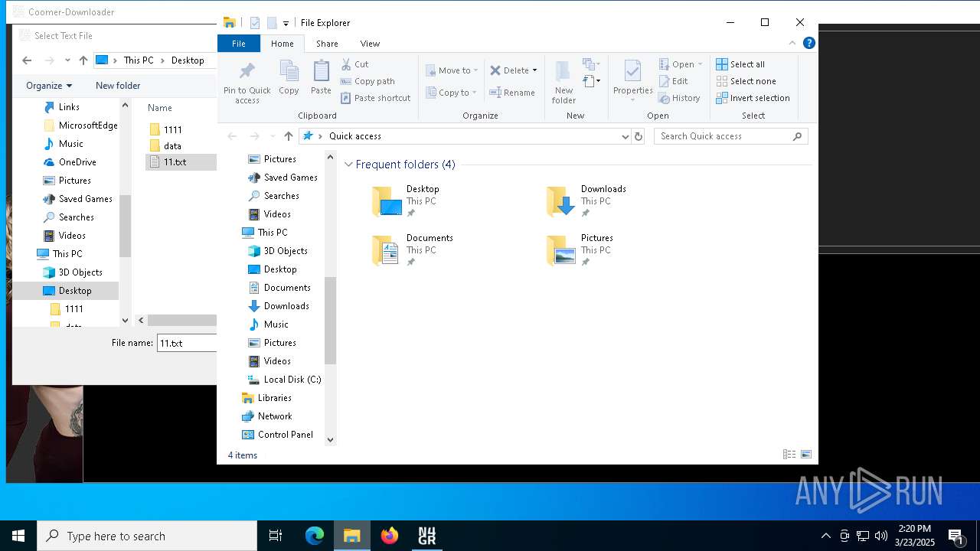Click the Search Quick access field
Screen dimensions: 980x551
tap(730, 136)
